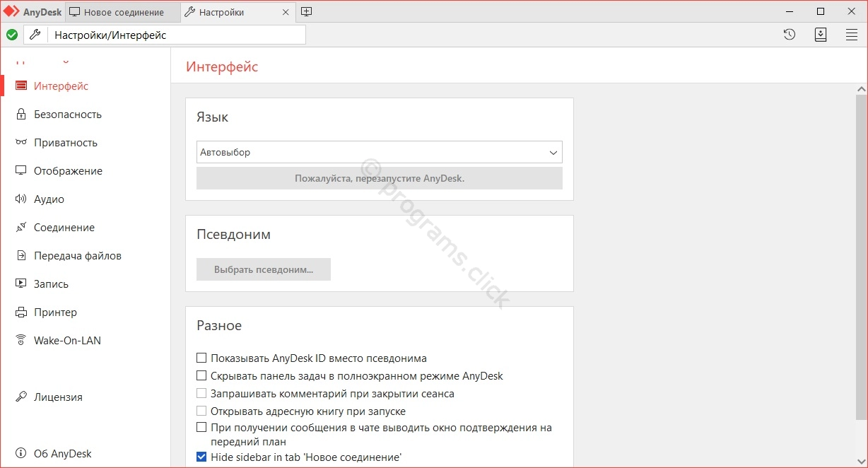Click the Настройки/Интерфейс address field
868x468 pixels.
click(177, 35)
